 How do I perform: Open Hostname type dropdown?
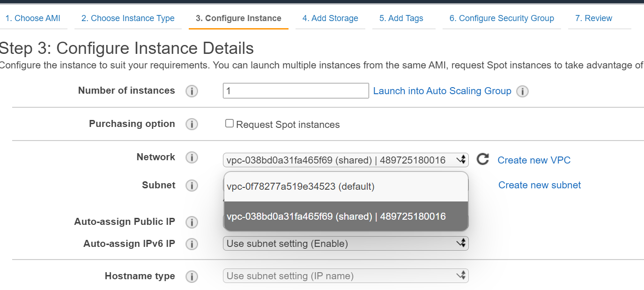(x=346, y=276)
